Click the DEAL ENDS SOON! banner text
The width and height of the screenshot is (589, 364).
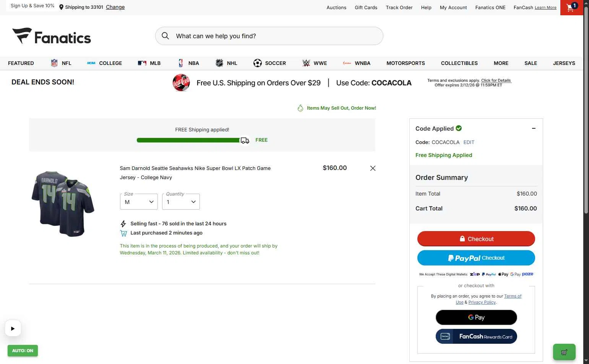coord(43,82)
